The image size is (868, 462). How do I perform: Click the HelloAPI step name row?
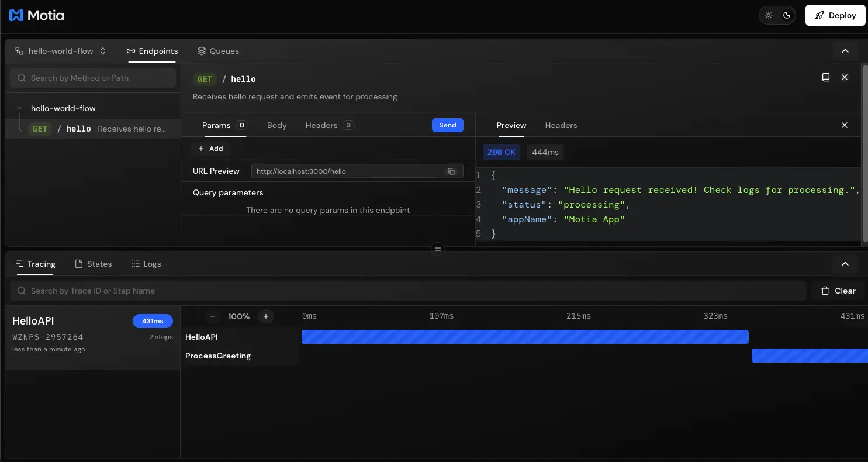pos(240,337)
